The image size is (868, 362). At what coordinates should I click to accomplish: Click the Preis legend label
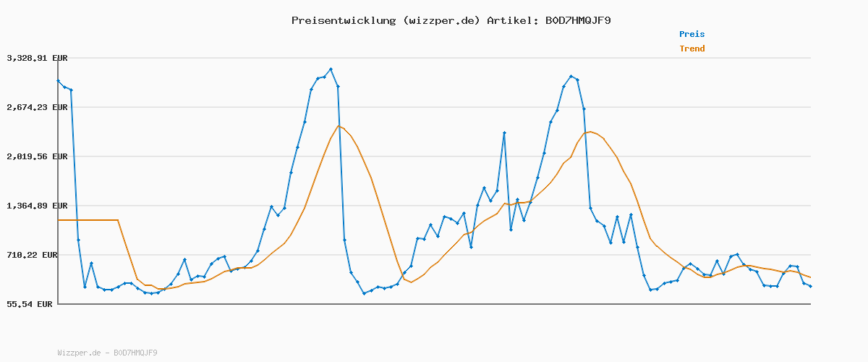[x=692, y=34]
